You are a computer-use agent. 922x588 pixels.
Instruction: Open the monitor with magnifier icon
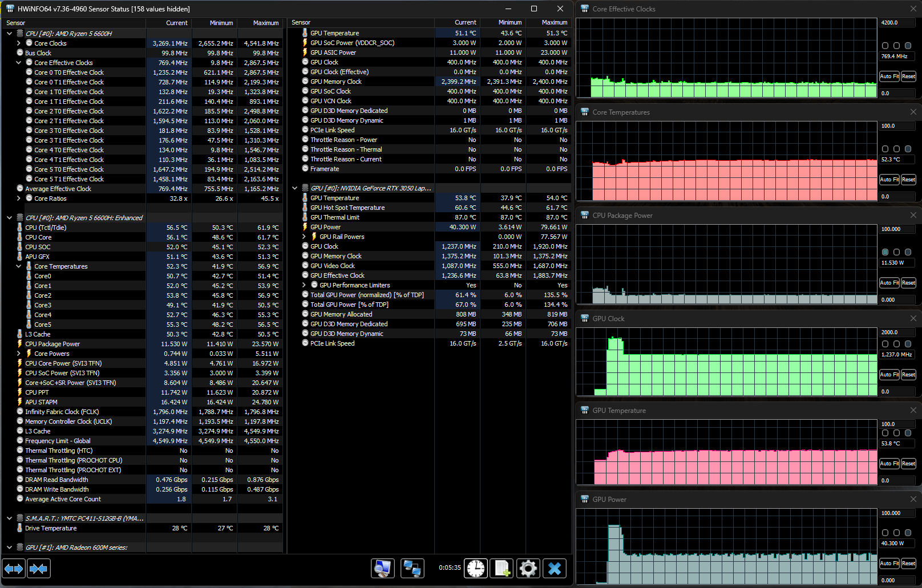382,568
